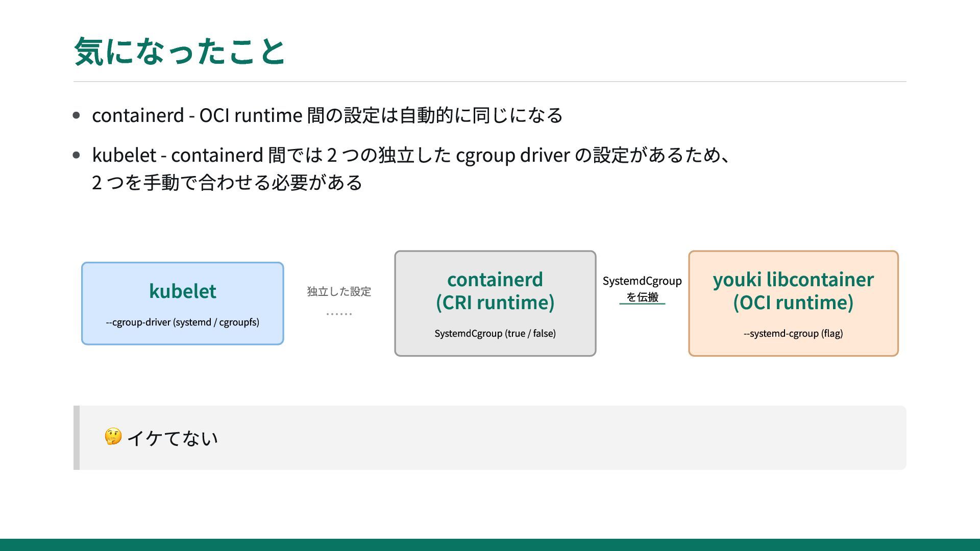The height and width of the screenshot is (551, 980).
Task: Click the SystemdCgroup (true / false) label
Action: [495, 333]
